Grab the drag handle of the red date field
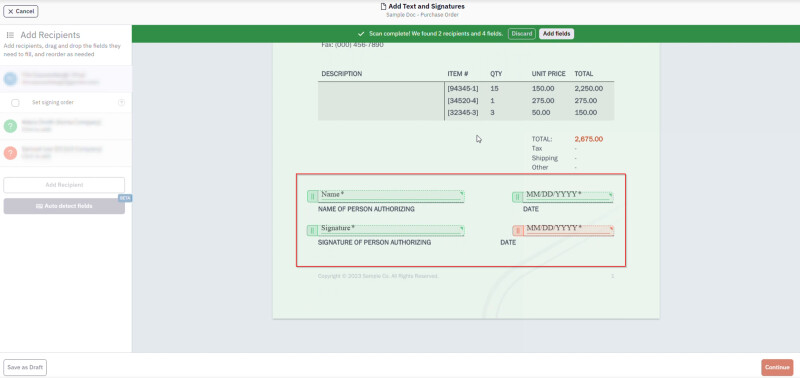 pyautogui.click(x=518, y=231)
